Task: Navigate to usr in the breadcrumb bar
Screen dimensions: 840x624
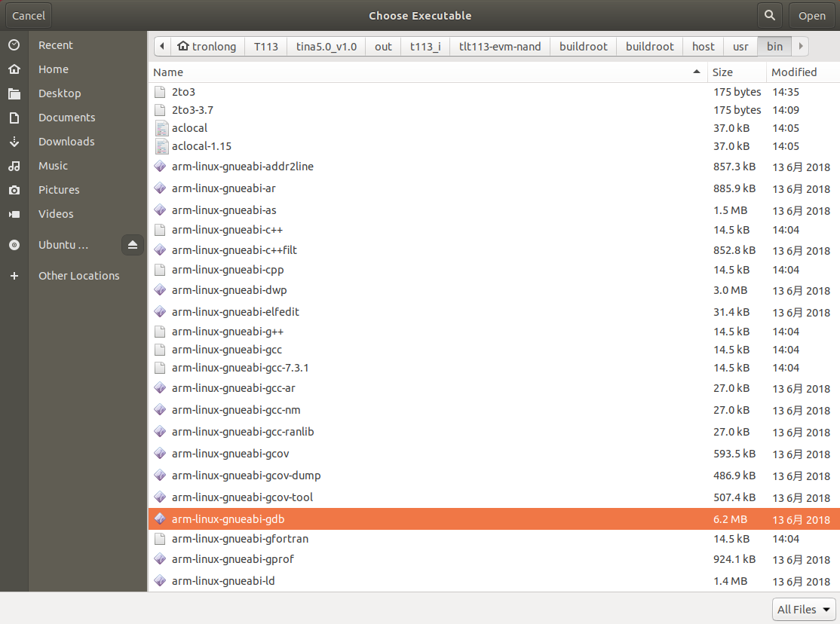Action: (x=740, y=46)
